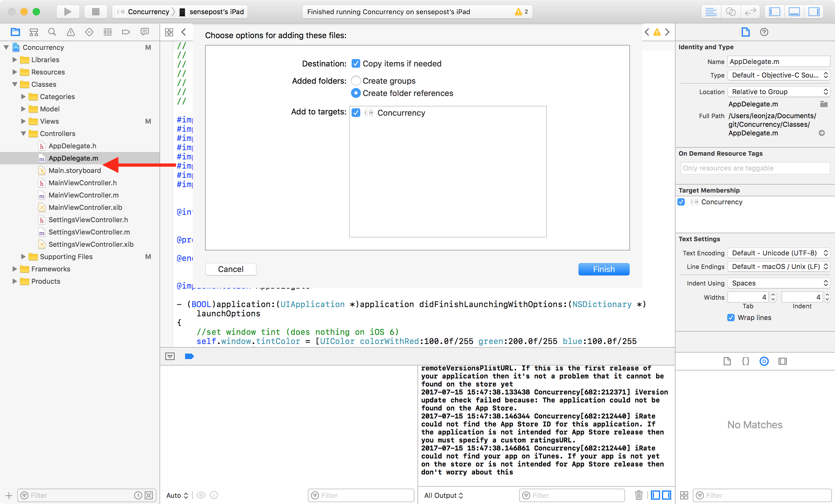Toggle Copy items if needed checkbox
The width and height of the screenshot is (835, 504).
tap(355, 63)
